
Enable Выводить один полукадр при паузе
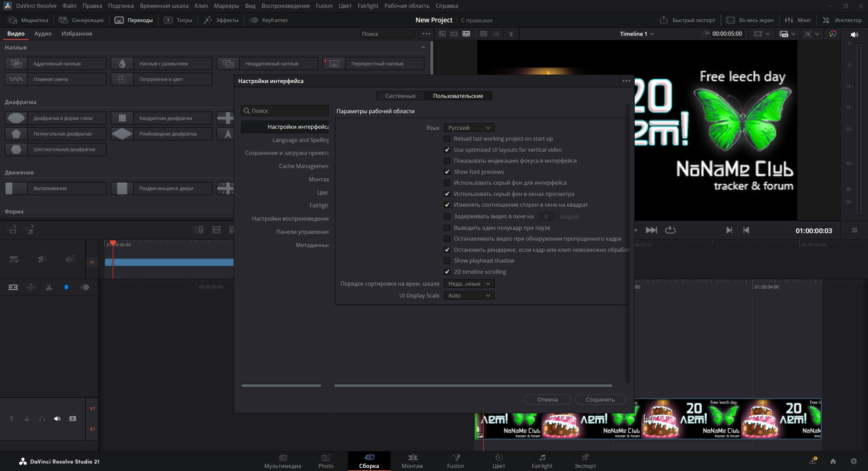[x=447, y=228]
